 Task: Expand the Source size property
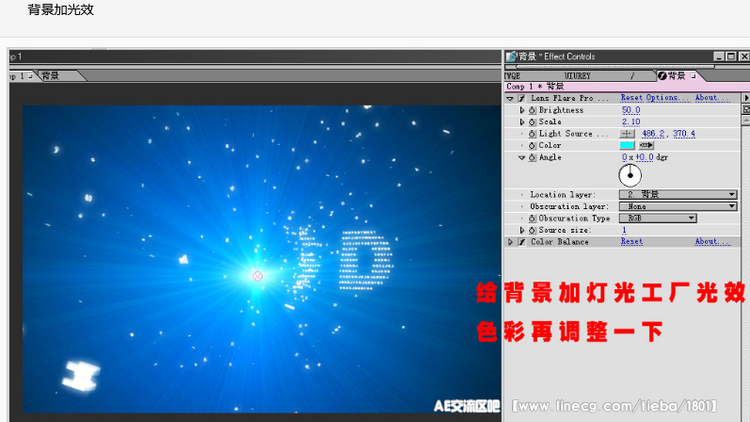pyautogui.click(x=522, y=230)
